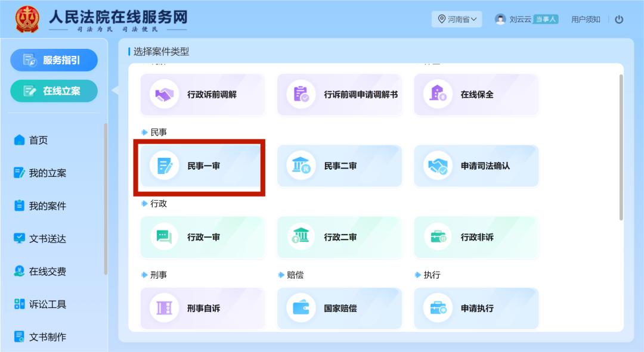The width and height of the screenshot is (644, 352).
Task: Click the power logout icon
Action: [619, 19]
